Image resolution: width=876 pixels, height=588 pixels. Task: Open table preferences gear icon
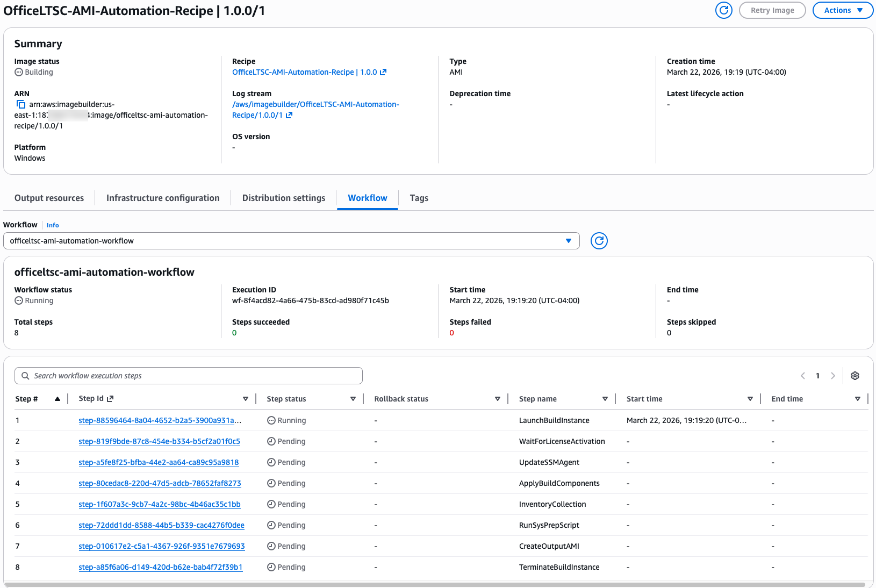tap(855, 376)
